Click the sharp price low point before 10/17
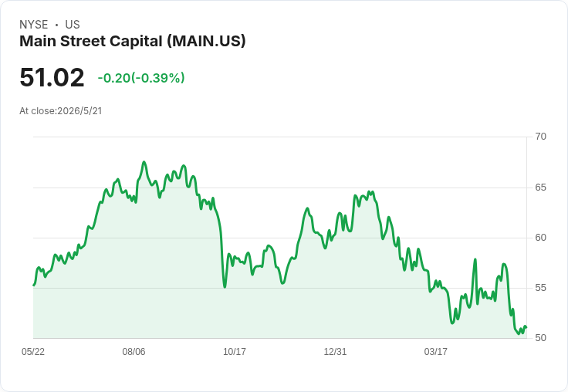This screenshot has width=568, height=392. coord(225,287)
